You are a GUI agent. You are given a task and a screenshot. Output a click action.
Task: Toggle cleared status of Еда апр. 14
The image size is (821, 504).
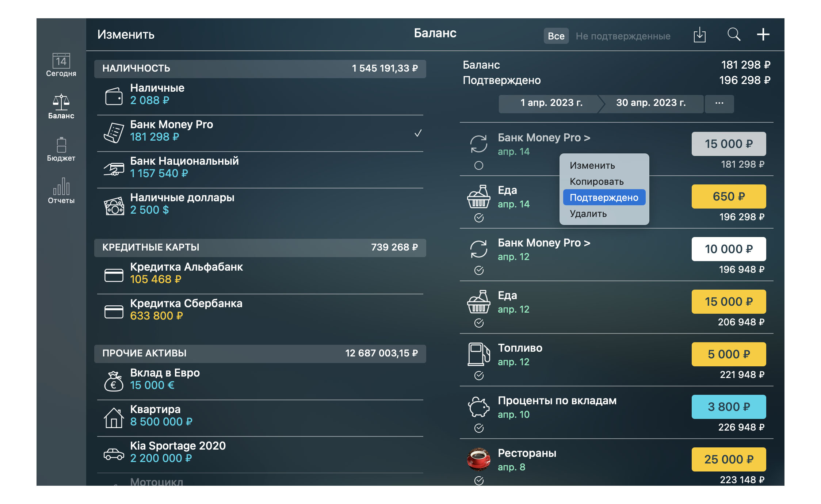point(478,218)
